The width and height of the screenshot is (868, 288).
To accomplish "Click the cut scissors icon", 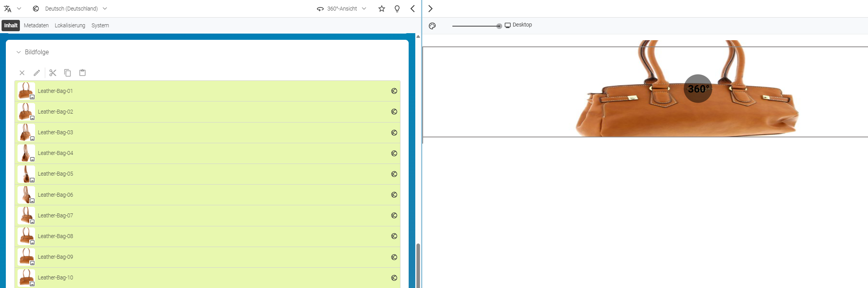I will [x=53, y=73].
